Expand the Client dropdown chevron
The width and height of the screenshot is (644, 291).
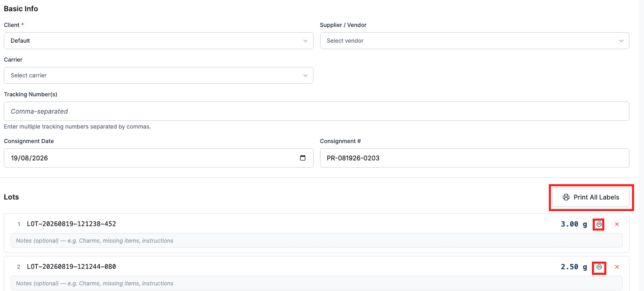pyautogui.click(x=305, y=41)
